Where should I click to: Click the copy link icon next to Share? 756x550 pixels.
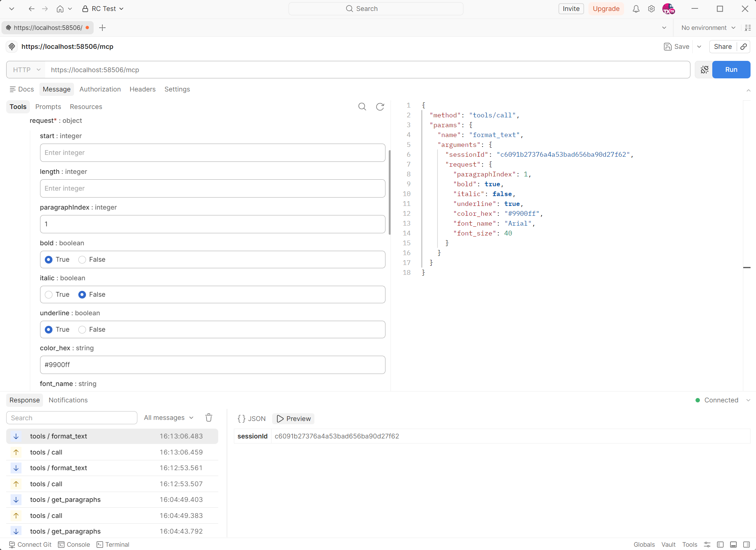pos(744,47)
